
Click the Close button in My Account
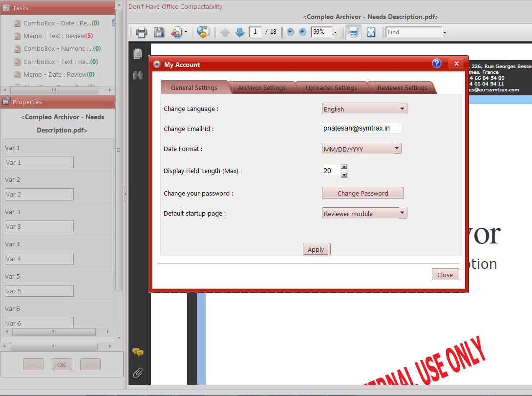click(x=445, y=274)
